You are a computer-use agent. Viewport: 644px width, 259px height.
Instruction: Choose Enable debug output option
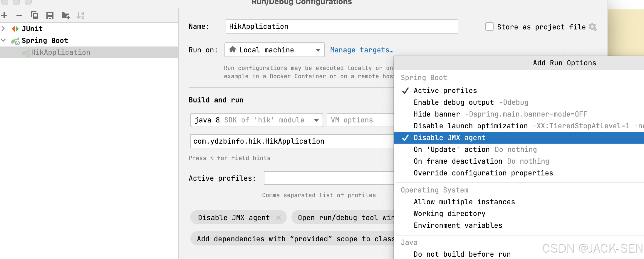[519, 102]
